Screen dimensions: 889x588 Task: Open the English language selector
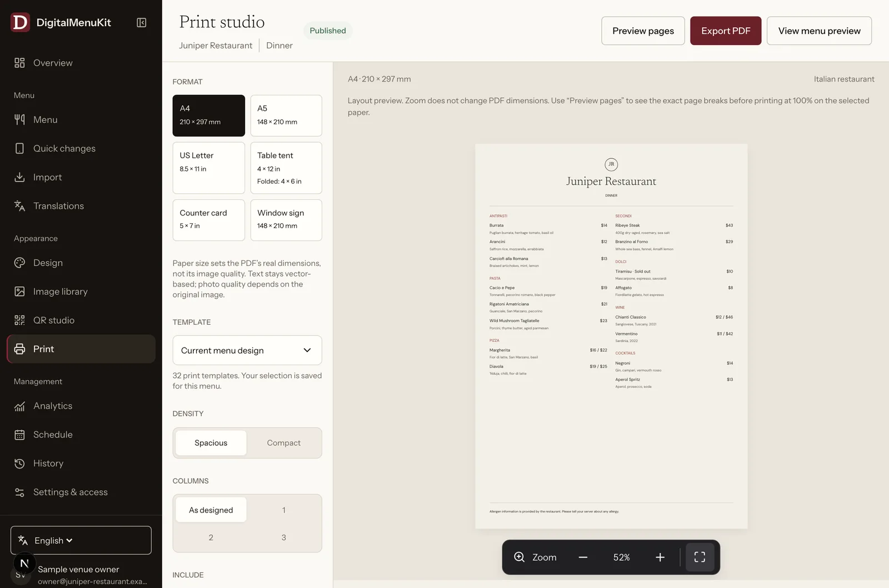81,540
